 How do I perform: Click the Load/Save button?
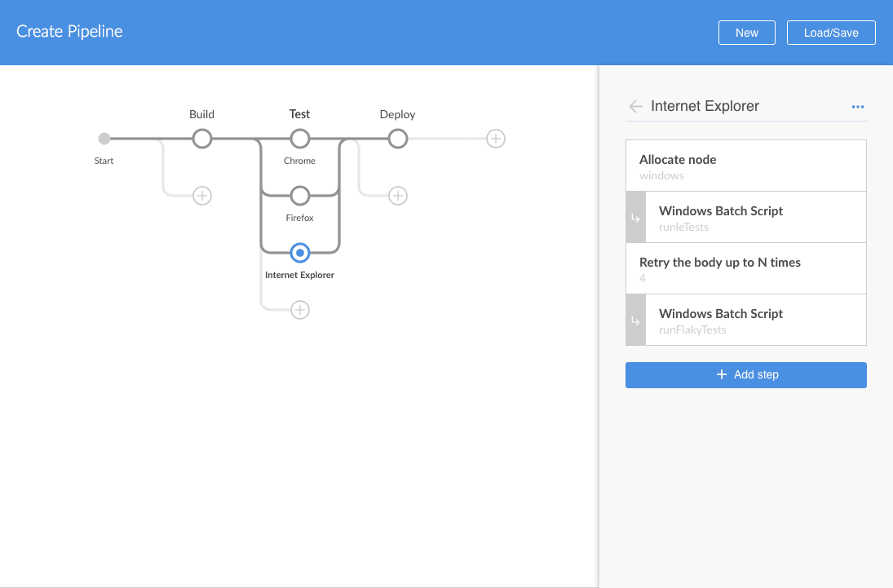[831, 33]
